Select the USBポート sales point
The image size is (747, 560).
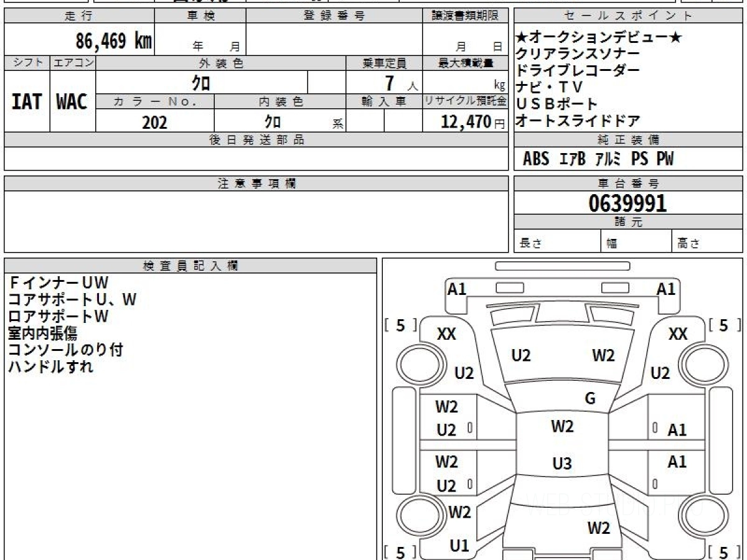pos(557,105)
